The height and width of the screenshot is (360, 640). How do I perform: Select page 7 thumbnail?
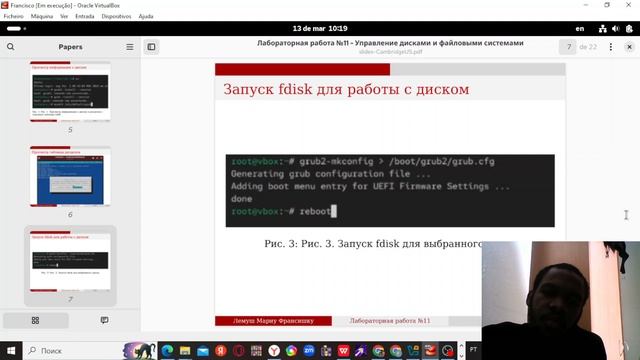pos(70,261)
